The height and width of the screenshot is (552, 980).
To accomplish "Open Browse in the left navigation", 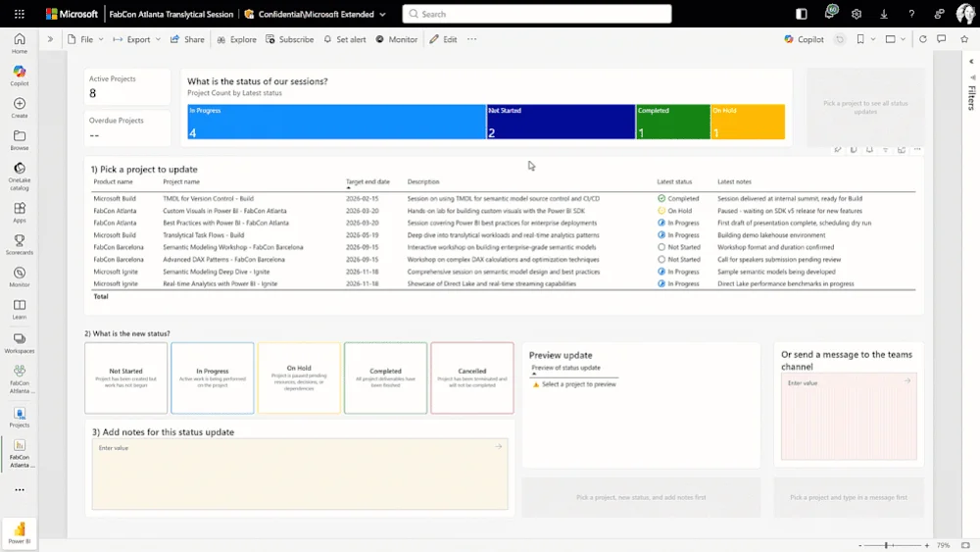I will 20,140.
